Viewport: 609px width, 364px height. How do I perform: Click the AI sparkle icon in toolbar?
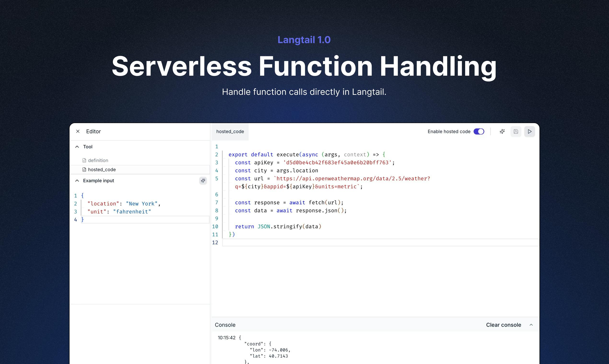(x=502, y=131)
